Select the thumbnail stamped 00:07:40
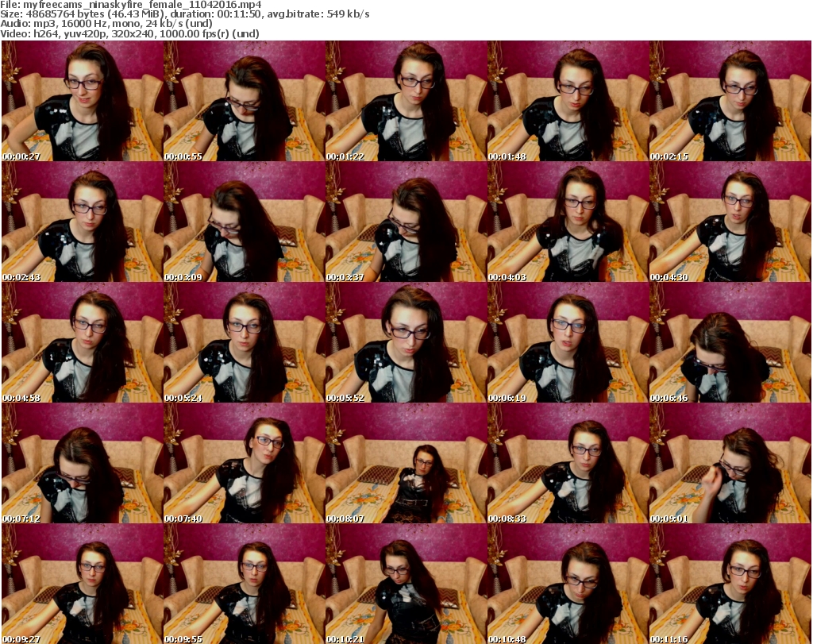Screen dimensions: 813x644 click(x=245, y=464)
